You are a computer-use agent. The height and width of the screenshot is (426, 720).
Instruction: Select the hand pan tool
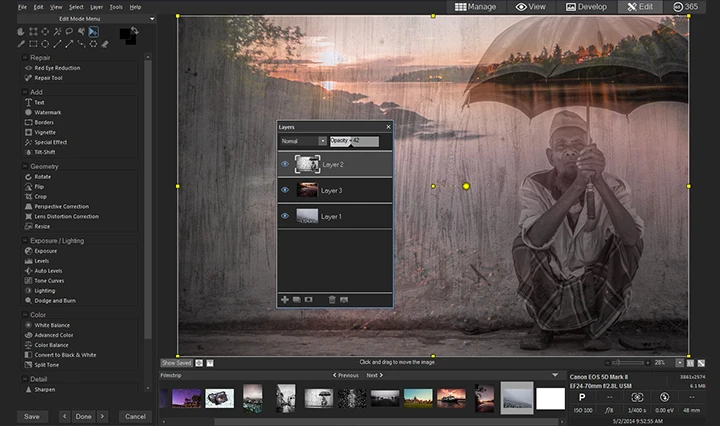(22, 31)
